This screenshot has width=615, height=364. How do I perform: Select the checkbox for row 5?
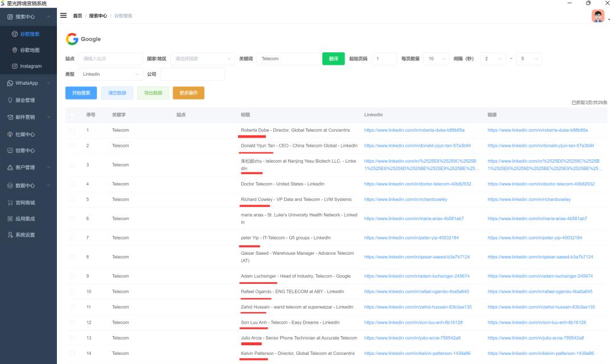point(72,200)
